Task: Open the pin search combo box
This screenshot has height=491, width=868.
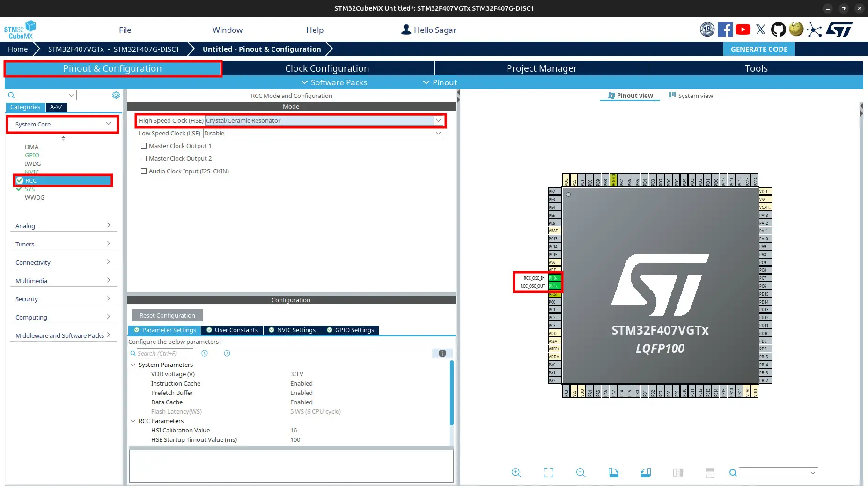Action: tap(778, 473)
